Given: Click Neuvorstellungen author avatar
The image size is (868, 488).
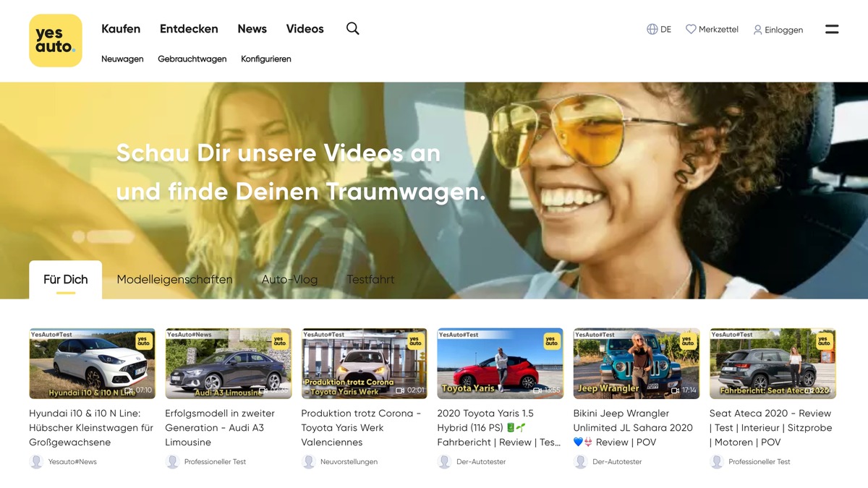Looking at the screenshot, I should (x=308, y=461).
